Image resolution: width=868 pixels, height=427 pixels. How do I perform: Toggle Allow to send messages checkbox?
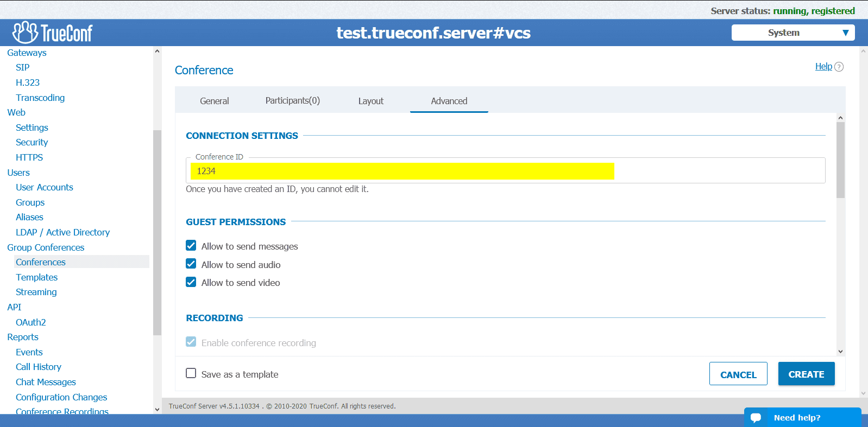(x=191, y=246)
